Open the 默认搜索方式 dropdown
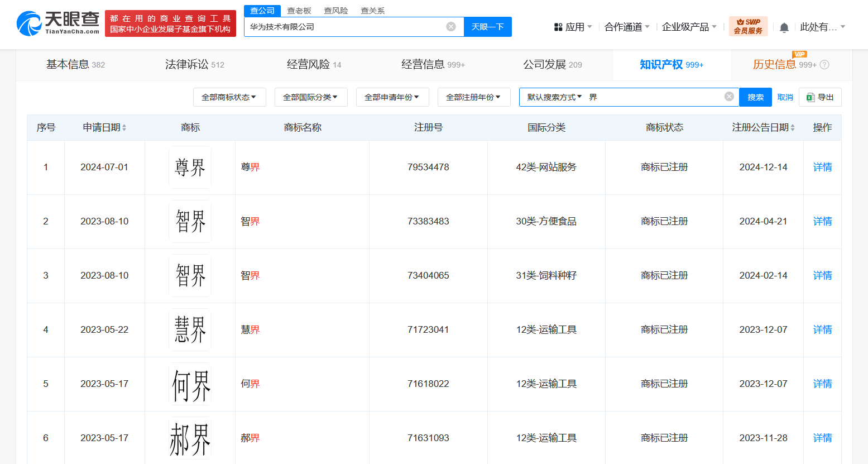The image size is (868, 464). pos(554,97)
